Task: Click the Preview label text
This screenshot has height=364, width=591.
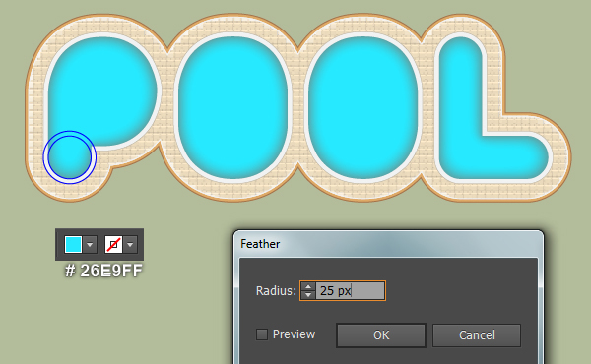Action: click(x=294, y=334)
